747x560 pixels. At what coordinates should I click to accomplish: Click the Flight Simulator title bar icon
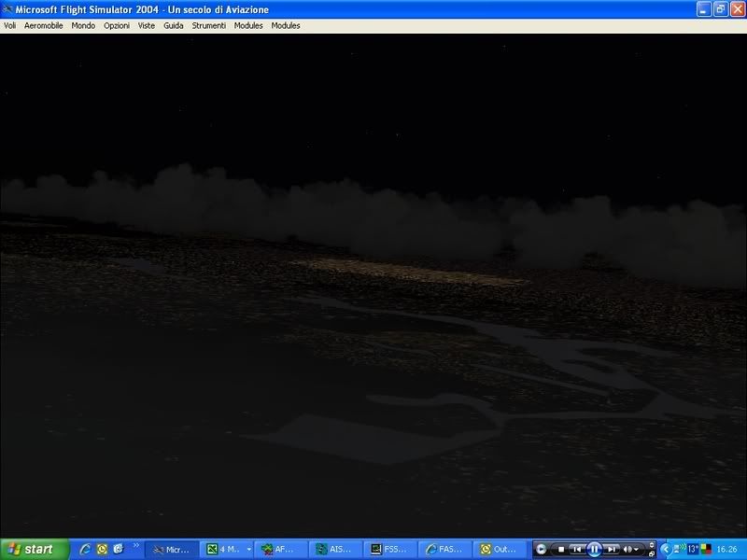pyautogui.click(x=7, y=9)
